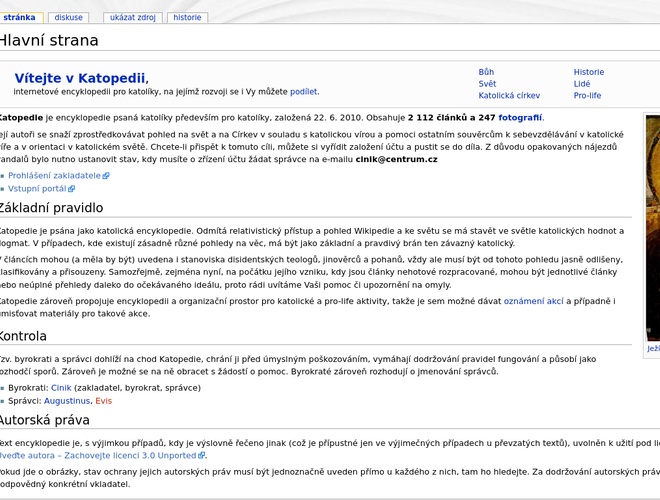
Task: Open 'Prohlášení zakladatele' external link
Action: 55,175
